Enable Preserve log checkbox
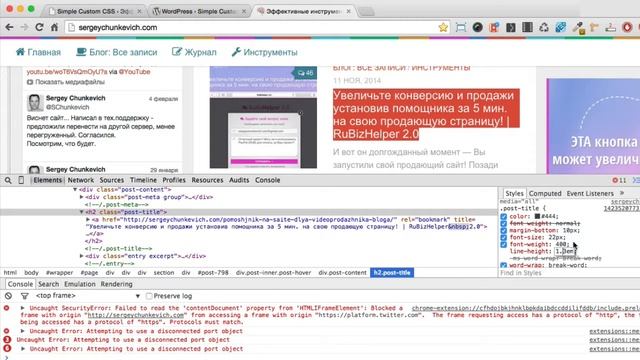640x360 pixels. pos(149,296)
